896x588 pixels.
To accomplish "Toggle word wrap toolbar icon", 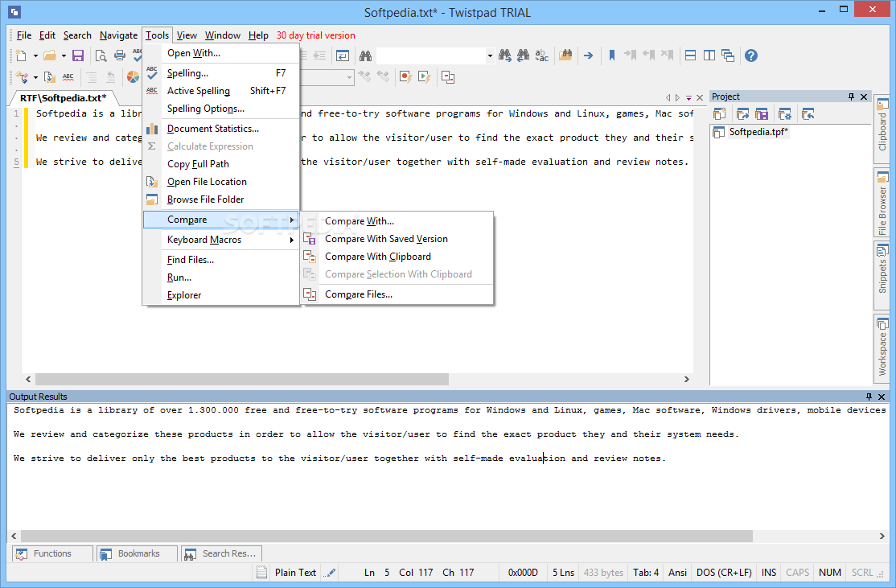I will (x=343, y=56).
